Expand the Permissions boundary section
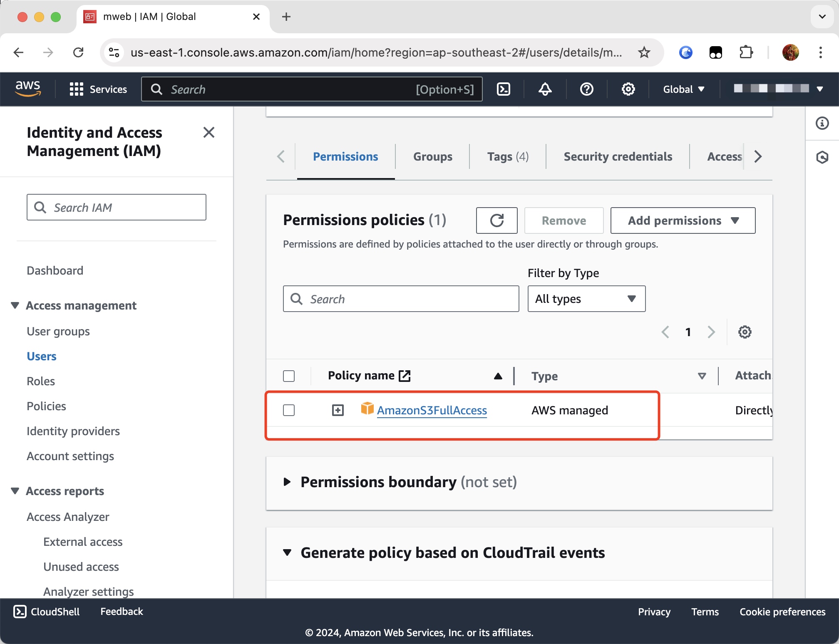This screenshot has width=839, height=644. [287, 482]
